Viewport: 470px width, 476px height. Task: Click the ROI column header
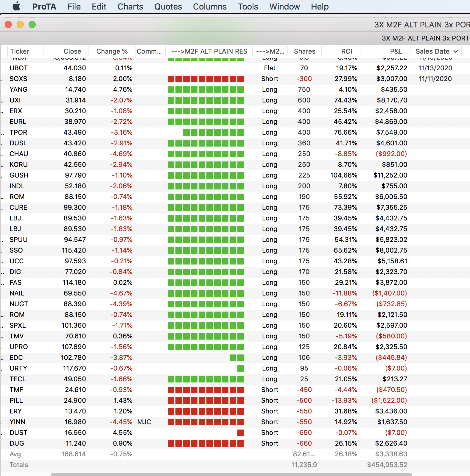click(x=347, y=51)
